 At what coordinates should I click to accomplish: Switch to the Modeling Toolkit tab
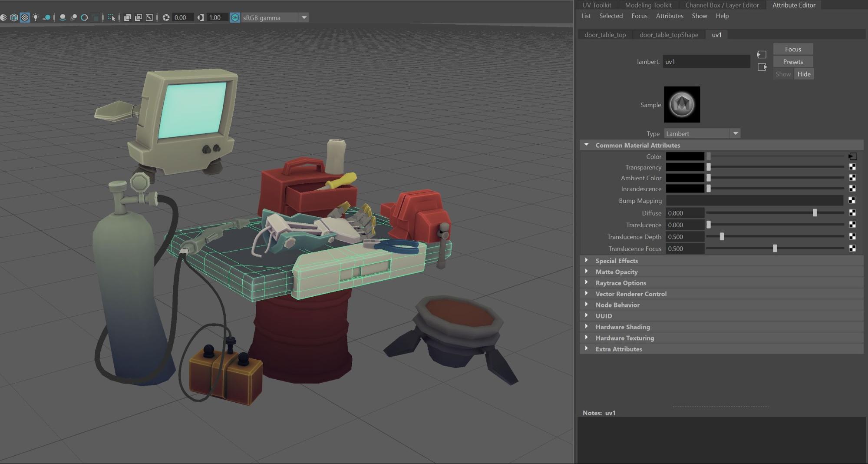(x=648, y=5)
